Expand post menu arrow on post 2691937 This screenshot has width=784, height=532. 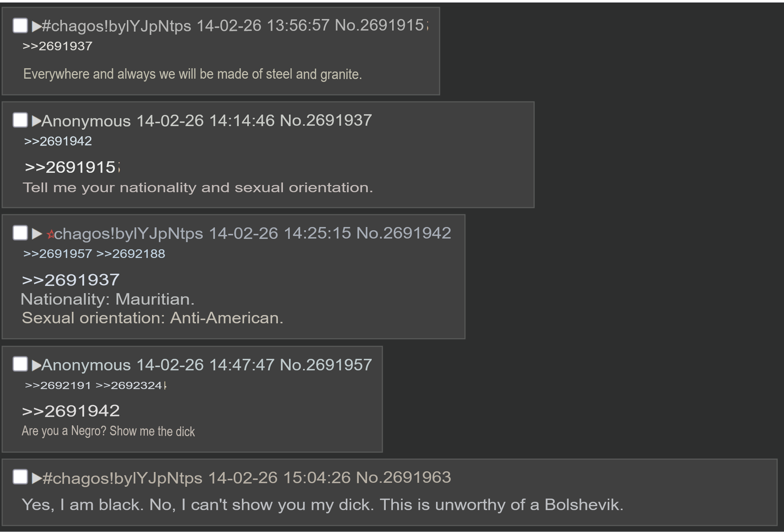[36, 121]
